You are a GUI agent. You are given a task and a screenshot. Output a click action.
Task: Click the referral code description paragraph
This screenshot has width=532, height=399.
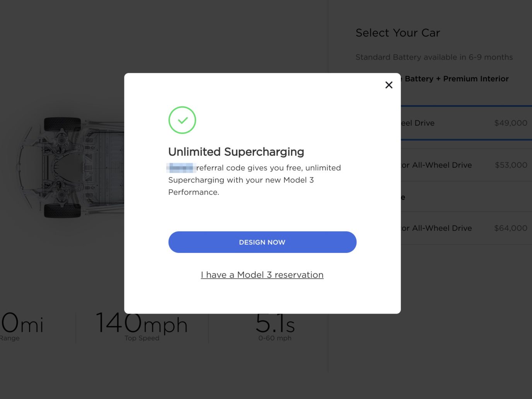[254, 180]
